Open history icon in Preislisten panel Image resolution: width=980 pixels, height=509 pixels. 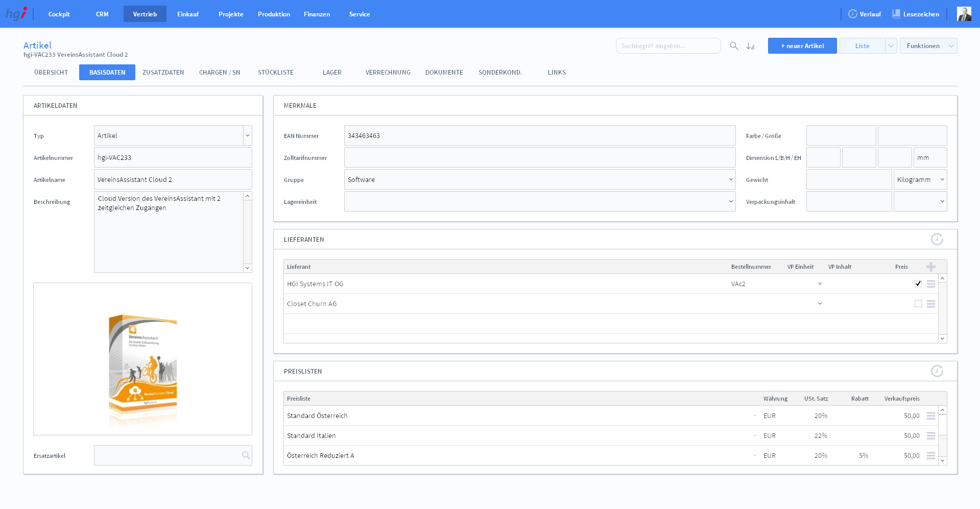click(x=937, y=371)
